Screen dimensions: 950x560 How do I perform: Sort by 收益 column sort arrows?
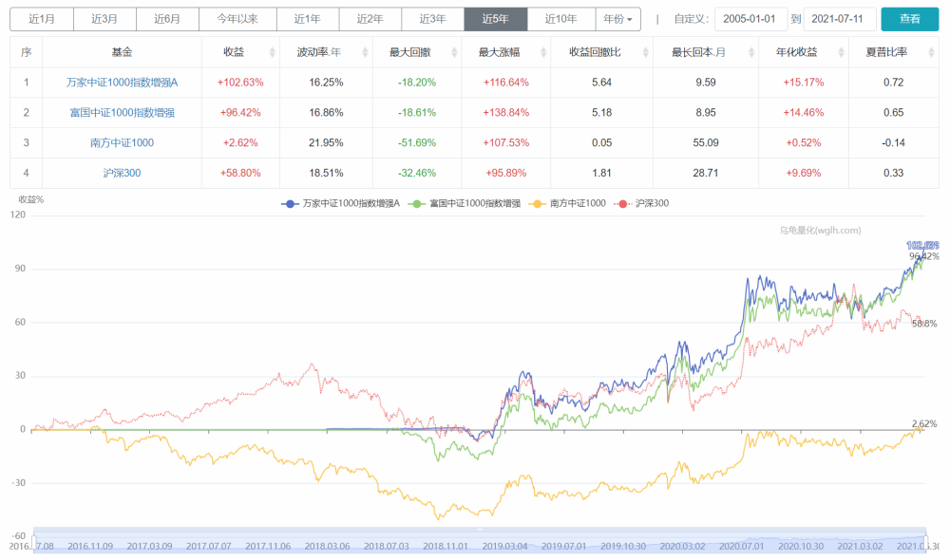[272, 52]
